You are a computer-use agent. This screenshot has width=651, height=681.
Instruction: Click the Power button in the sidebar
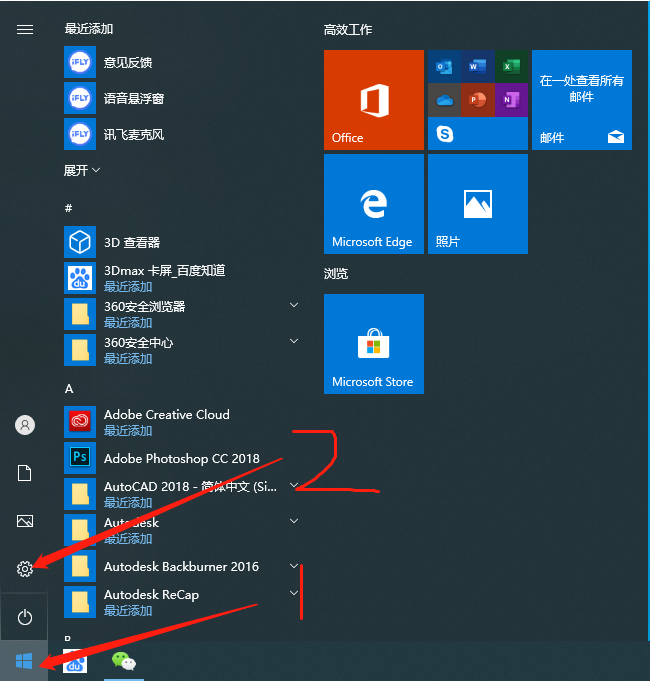pyautogui.click(x=25, y=617)
